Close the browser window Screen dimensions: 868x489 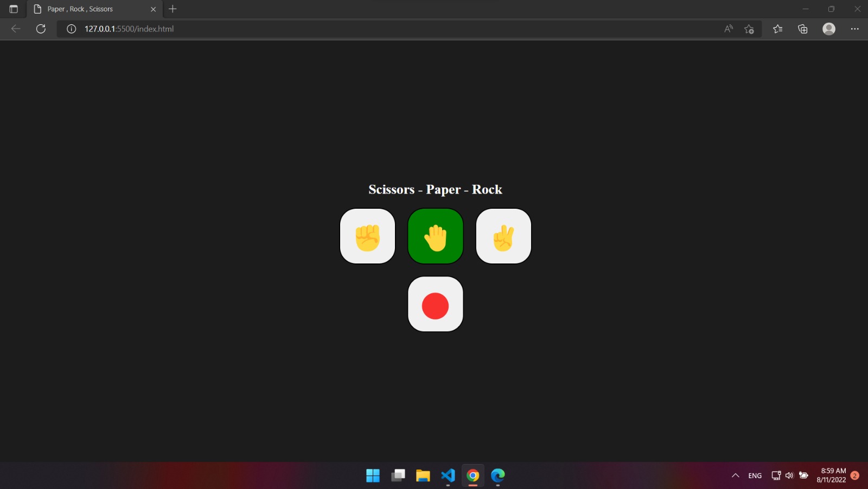point(857,9)
